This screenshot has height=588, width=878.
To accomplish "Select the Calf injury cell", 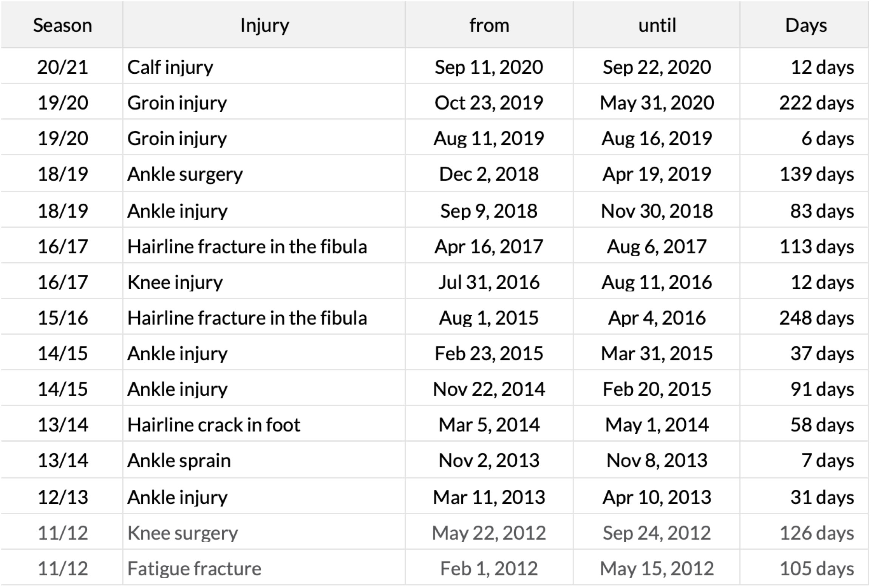I will click(x=170, y=67).
